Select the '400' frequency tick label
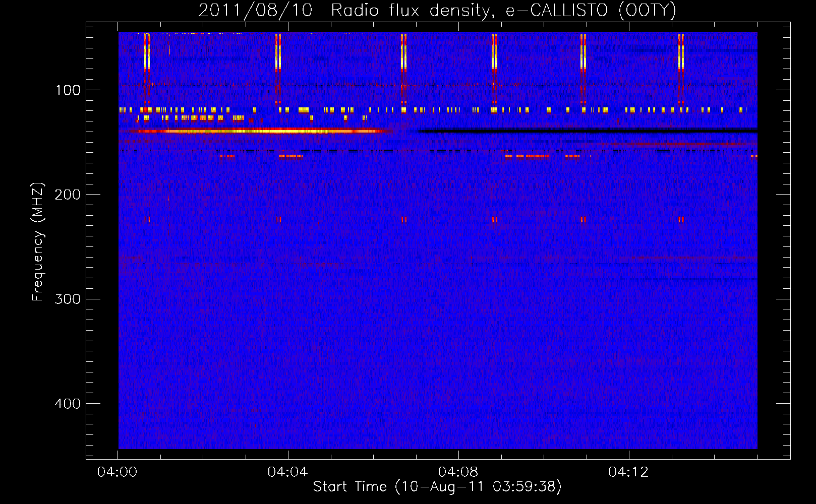816x504 pixels. click(x=68, y=404)
